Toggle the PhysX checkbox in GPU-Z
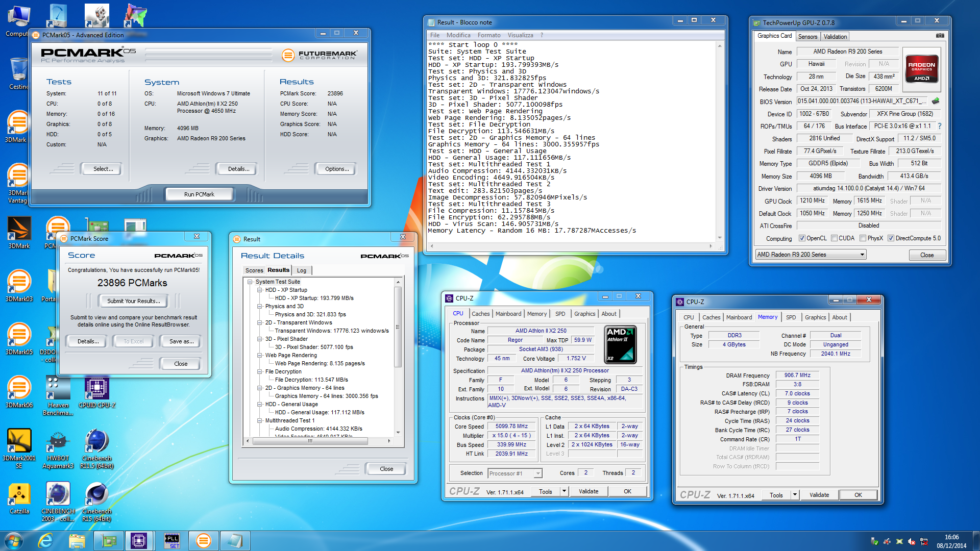The image size is (980, 551). tap(863, 238)
